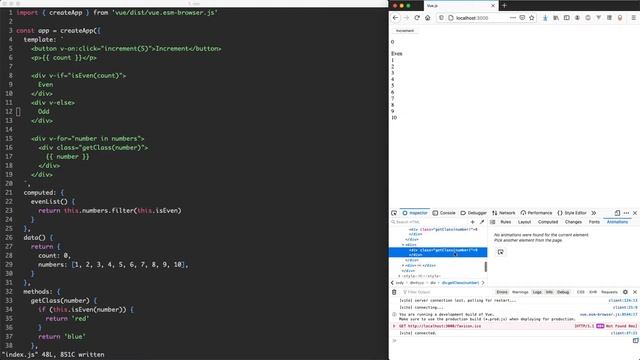Open the Performance devtools tab
640x360 pixels.
[536, 213]
